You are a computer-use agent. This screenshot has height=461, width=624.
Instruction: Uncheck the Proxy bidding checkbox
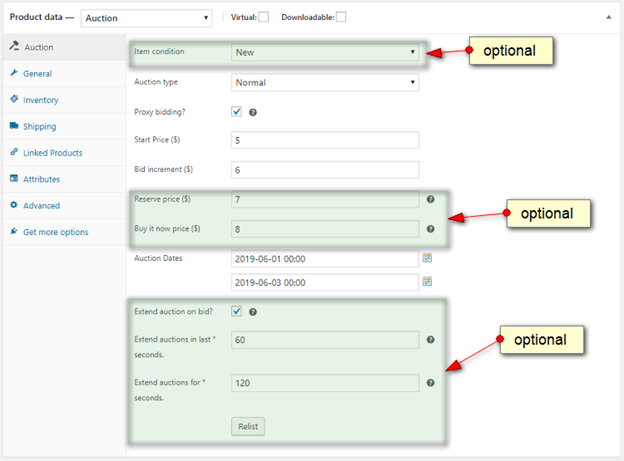pyautogui.click(x=237, y=112)
